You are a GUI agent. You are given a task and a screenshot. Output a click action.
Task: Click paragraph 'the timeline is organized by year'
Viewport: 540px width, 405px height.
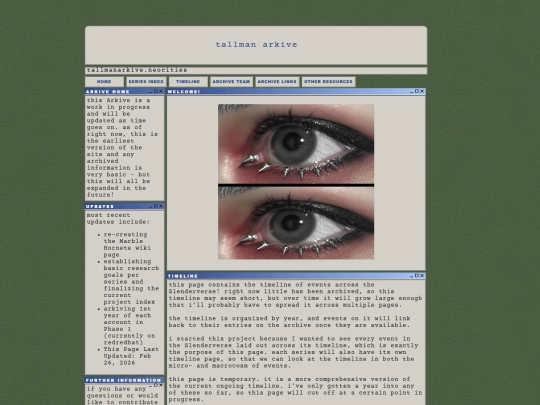click(289, 322)
